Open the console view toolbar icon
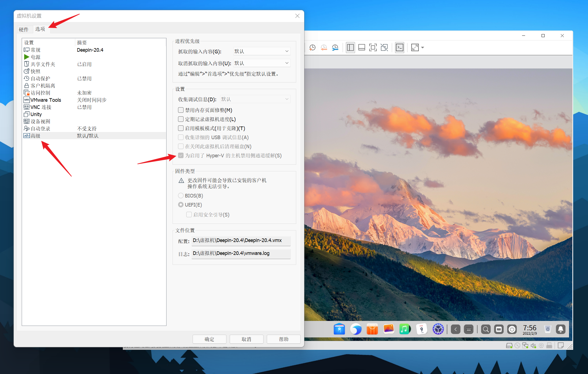This screenshot has height=374, width=588. 400,48
